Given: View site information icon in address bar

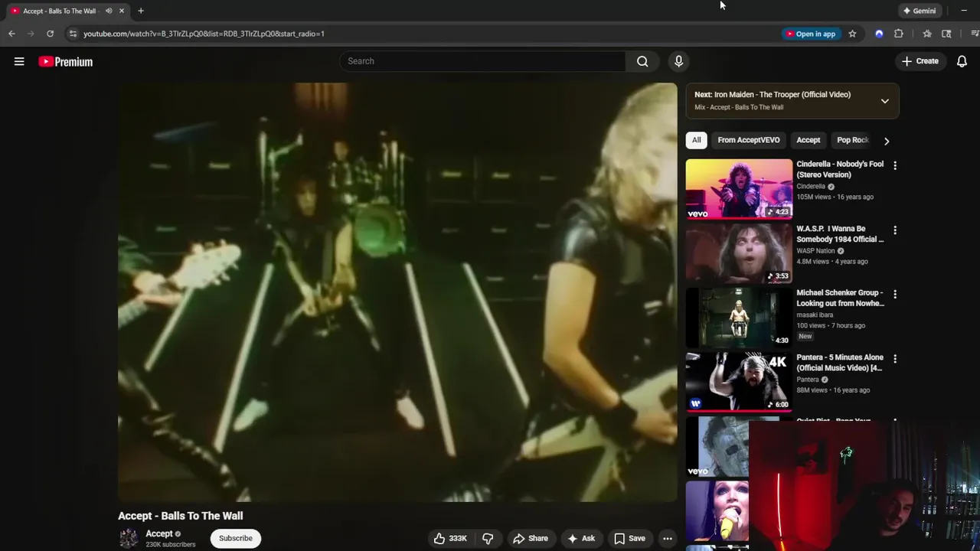Looking at the screenshot, I should point(73,34).
